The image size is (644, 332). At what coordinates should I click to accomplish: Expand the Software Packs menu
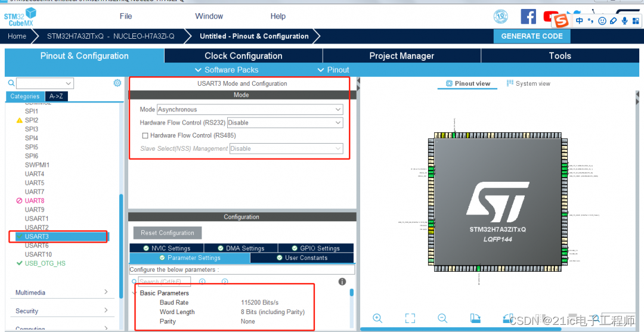click(227, 70)
